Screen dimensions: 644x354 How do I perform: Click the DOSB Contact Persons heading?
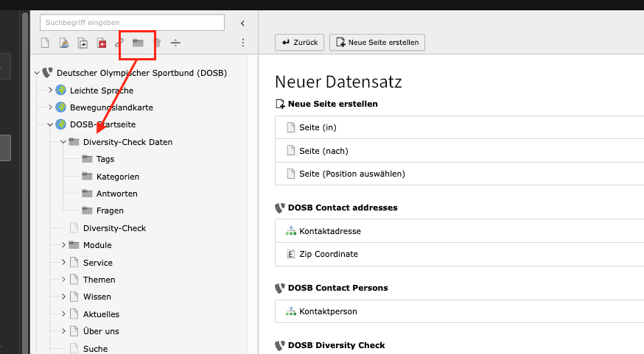[x=337, y=288]
